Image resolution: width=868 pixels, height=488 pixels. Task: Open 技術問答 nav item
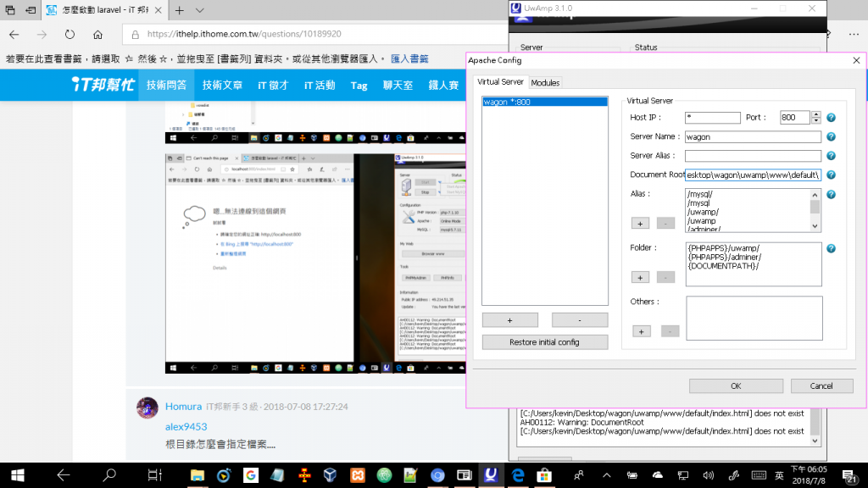[x=167, y=86]
